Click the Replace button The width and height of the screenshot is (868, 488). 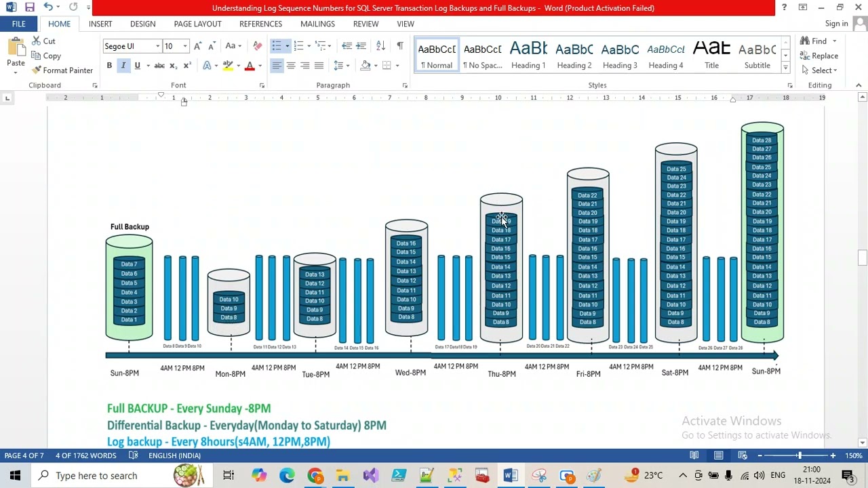click(x=818, y=56)
